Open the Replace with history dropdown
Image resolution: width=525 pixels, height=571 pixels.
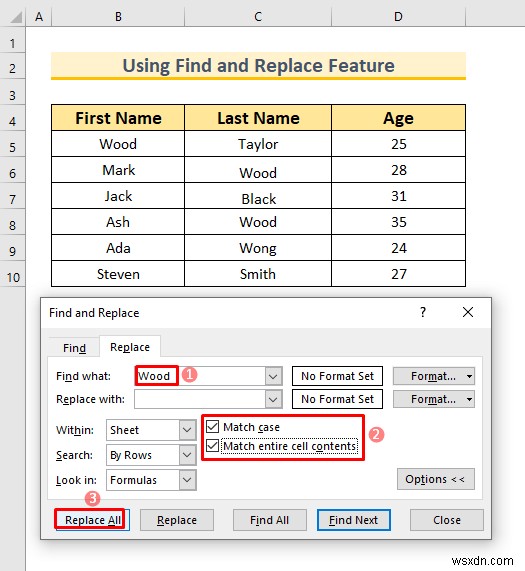273,399
